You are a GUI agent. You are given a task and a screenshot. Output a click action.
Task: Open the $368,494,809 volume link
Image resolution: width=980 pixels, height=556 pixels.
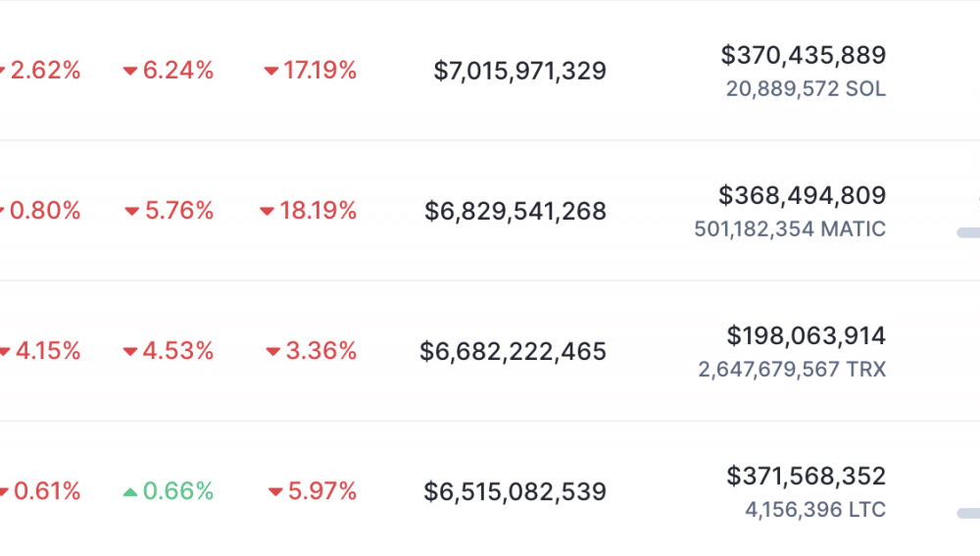(x=802, y=196)
